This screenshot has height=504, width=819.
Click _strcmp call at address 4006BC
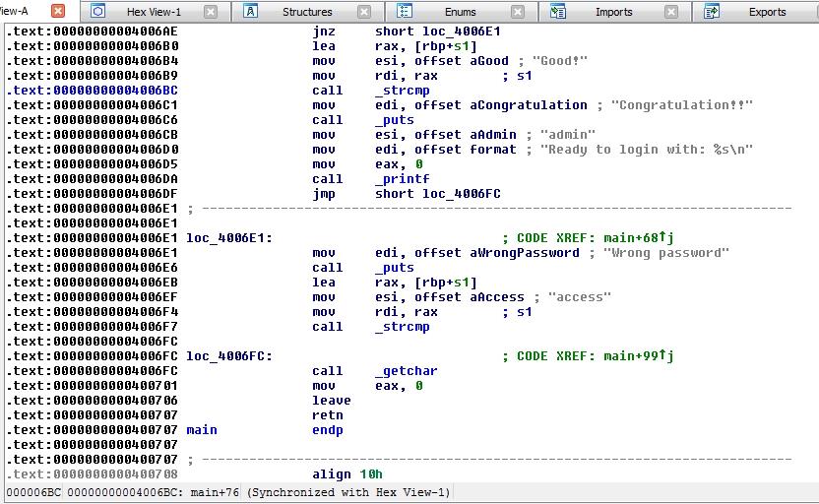(x=403, y=91)
